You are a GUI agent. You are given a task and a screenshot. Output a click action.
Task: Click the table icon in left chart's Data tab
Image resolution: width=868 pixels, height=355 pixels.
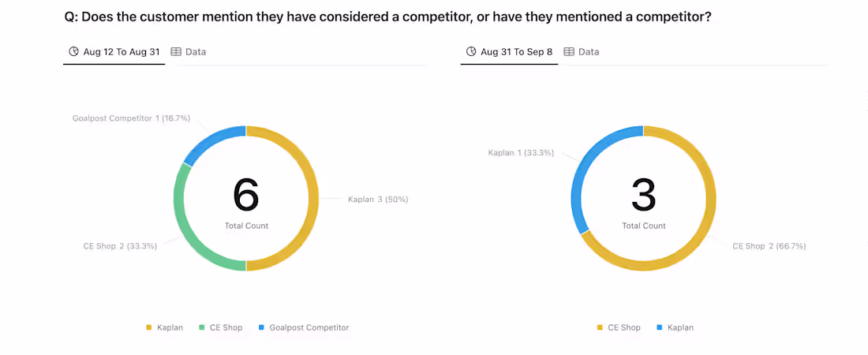(x=176, y=52)
